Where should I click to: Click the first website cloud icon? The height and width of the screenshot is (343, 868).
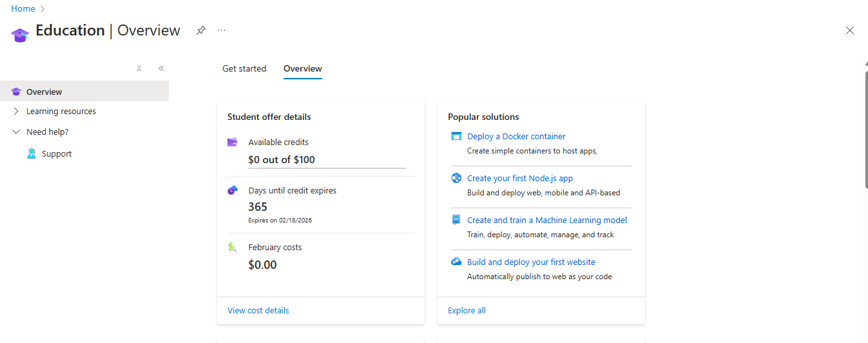tap(456, 262)
